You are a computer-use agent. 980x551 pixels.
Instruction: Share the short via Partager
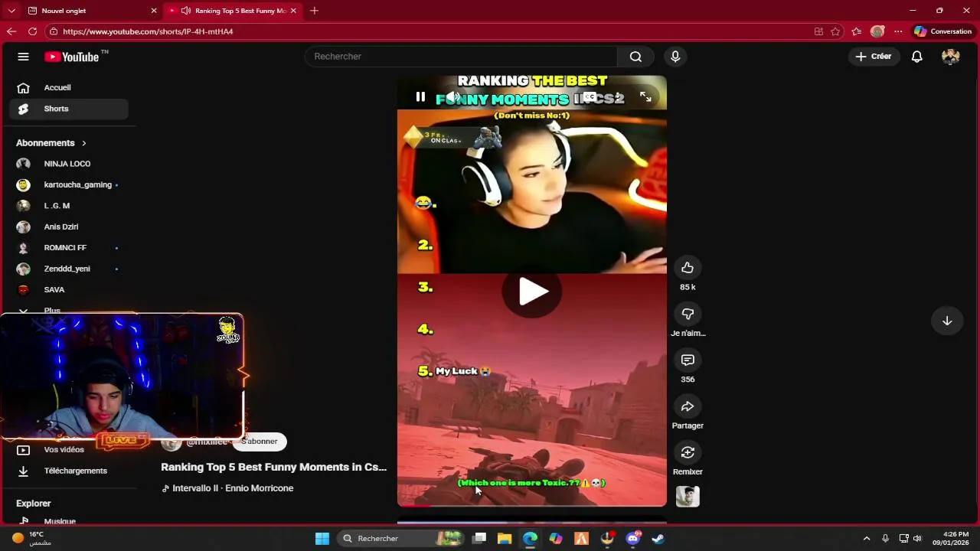click(x=688, y=406)
